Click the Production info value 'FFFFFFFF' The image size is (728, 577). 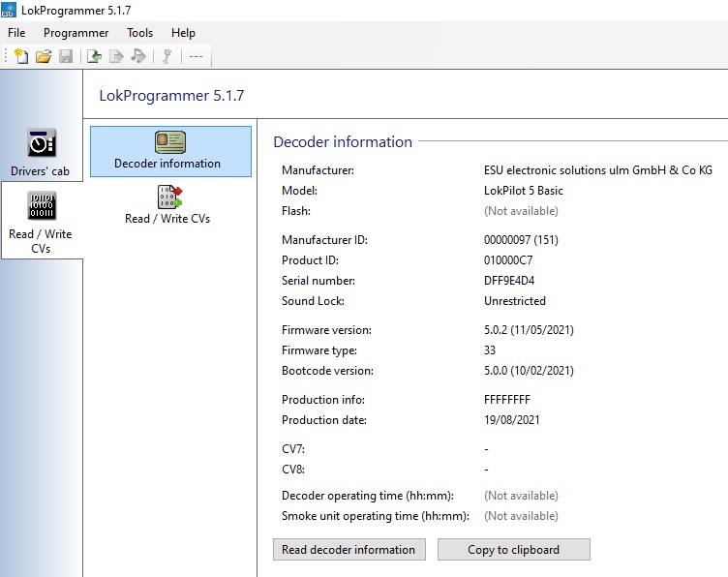[507, 400]
